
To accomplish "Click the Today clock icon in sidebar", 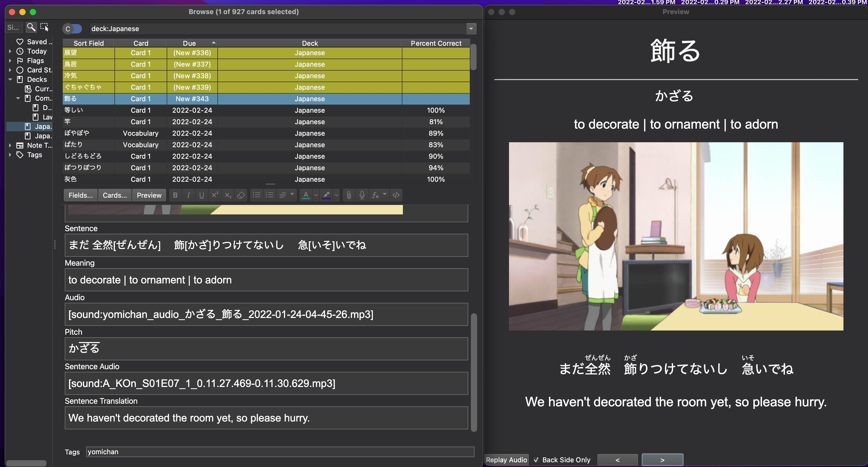I will click(x=20, y=51).
